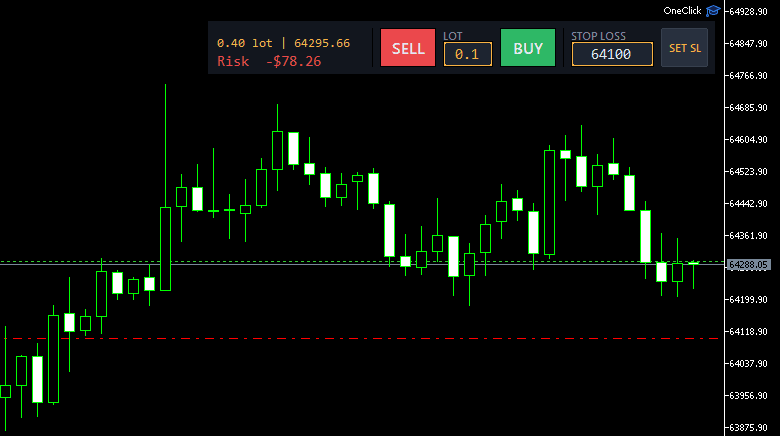780x436 pixels.
Task: Click the SET SL button
Action: pyautogui.click(x=684, y=48)
